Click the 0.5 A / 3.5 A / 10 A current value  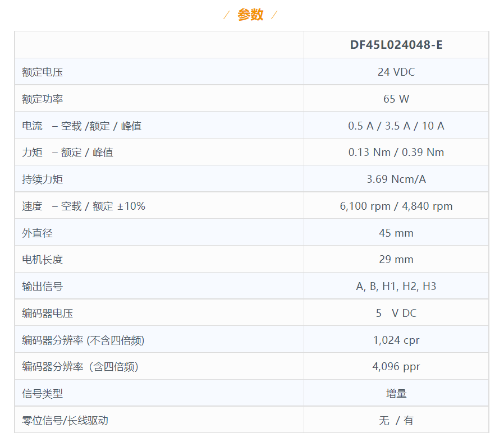click(x=396, y=126)
